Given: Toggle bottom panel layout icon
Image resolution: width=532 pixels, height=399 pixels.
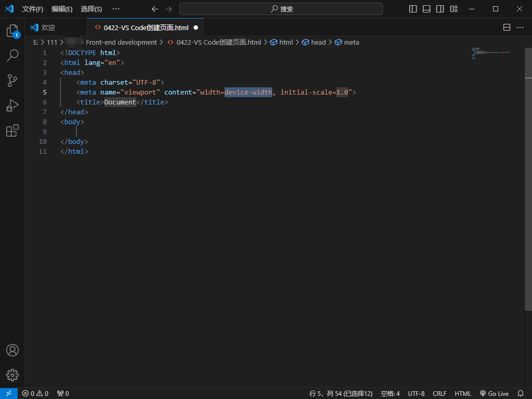Looking at the screenshot, I should click(x=427, y=9).
